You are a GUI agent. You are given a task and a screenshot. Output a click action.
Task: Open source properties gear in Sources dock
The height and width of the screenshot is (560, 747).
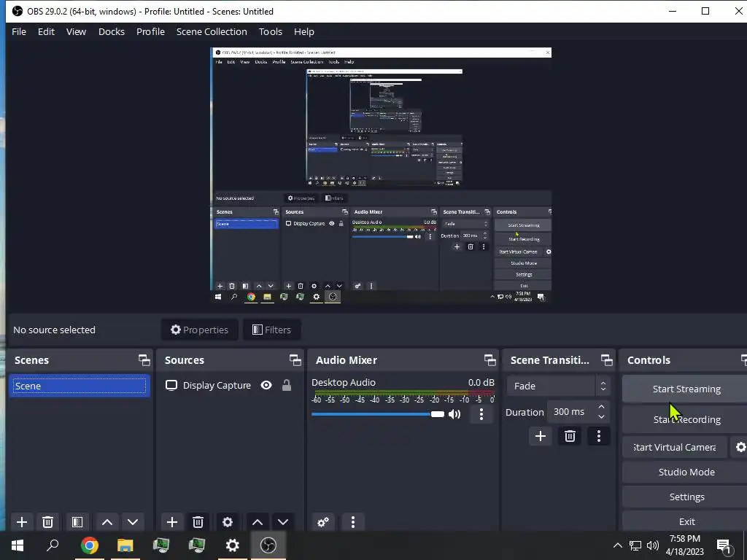pos(228,522)
